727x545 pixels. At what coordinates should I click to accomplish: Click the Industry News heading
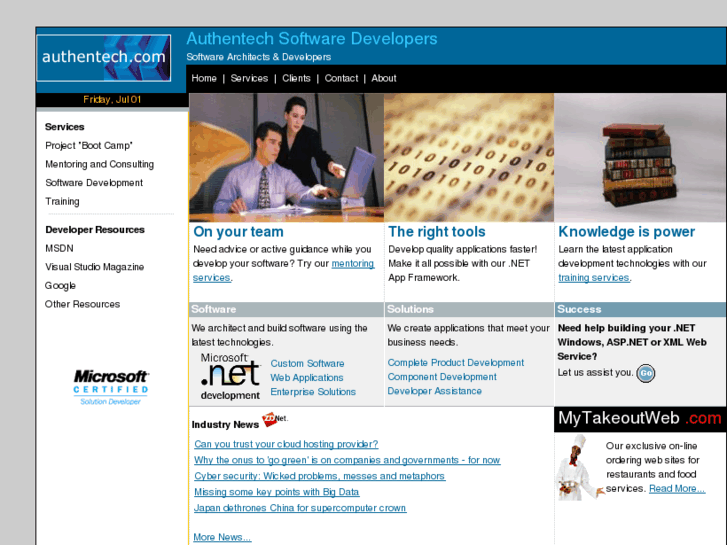click(x=225, y=425)
